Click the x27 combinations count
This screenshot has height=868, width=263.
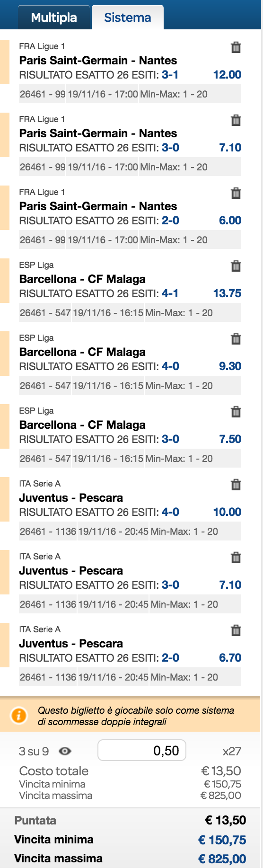(232, 752)
